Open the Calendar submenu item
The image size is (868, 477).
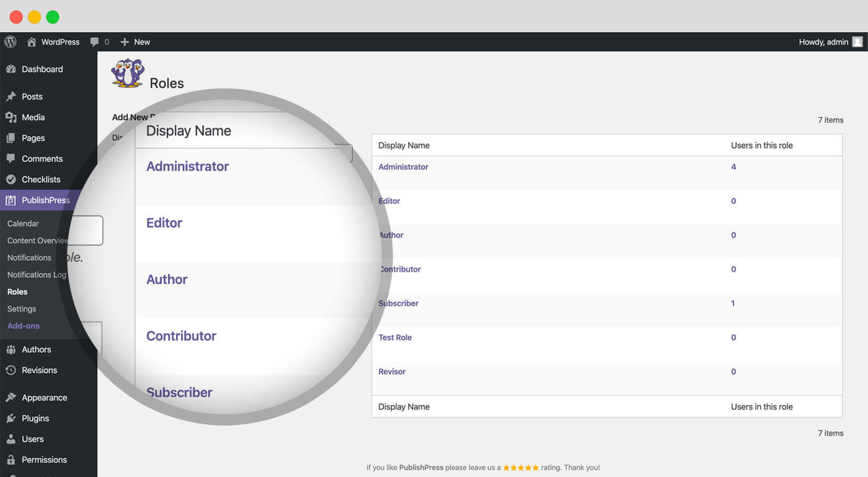coord(23,223)
